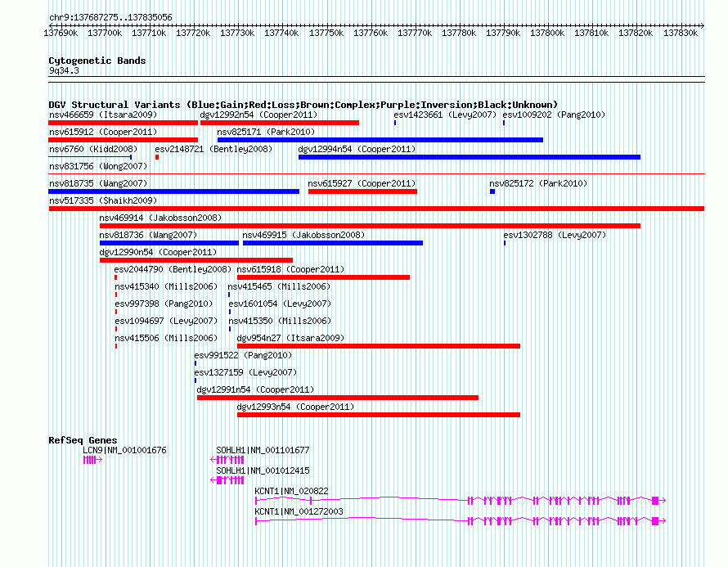This screenshot has height=567, width=728.
Task: Select nsv615918 (Cooper2011) label
Action: pyautogui.click(x=290, y=269)
